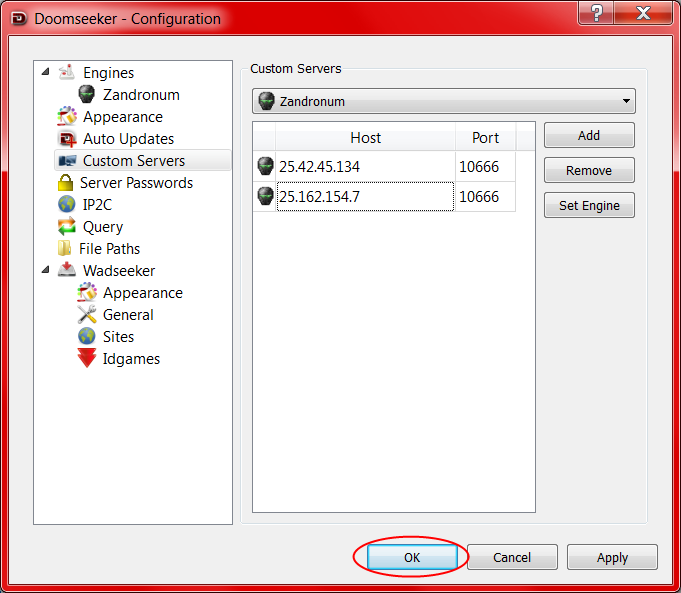Click the Apply button
This screenshot has height=593, width=681.
(612, 557)
